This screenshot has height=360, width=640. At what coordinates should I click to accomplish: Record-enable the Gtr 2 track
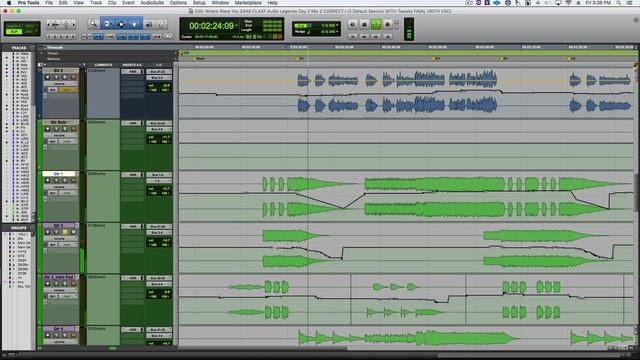(48, 232)
